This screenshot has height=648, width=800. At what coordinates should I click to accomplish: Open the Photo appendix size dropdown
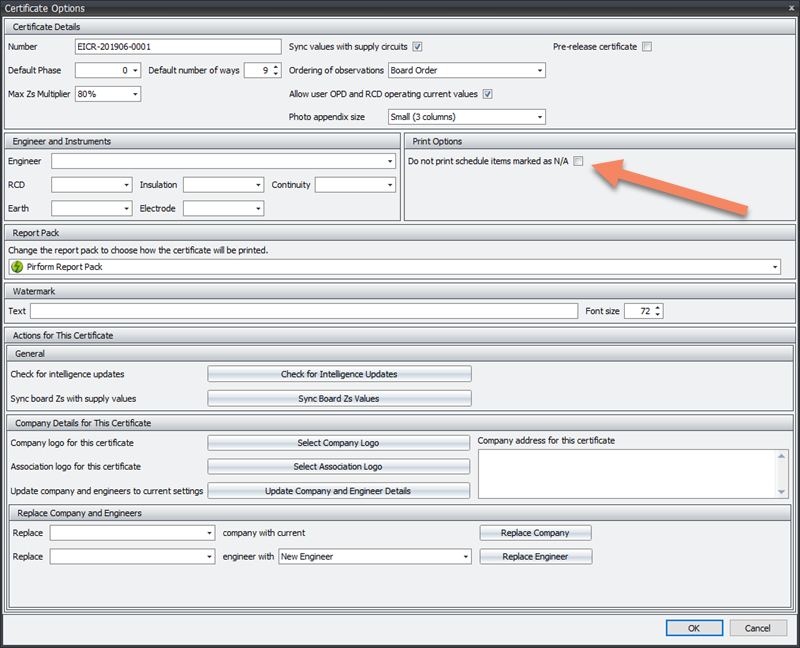[540, 117]
